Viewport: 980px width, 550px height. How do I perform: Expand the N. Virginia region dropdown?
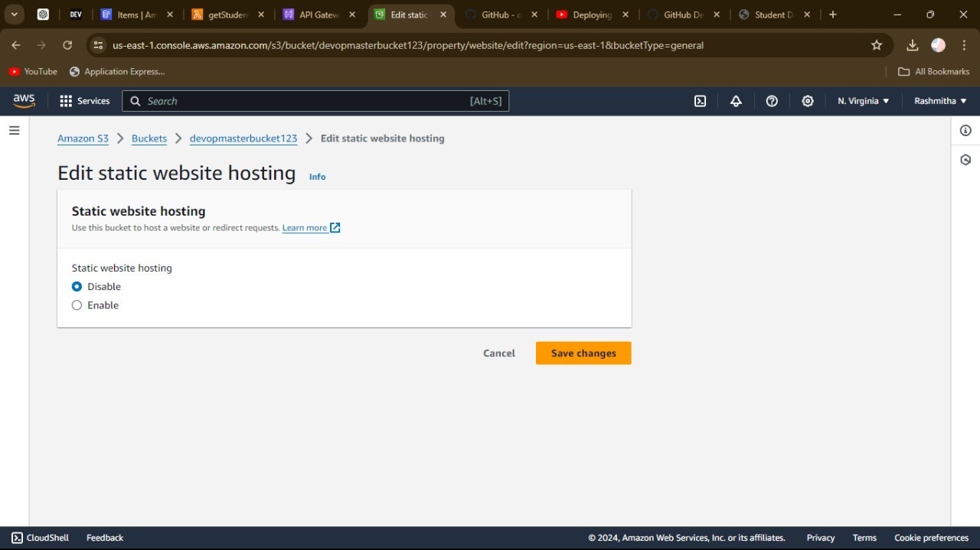(x=863, y=101)
